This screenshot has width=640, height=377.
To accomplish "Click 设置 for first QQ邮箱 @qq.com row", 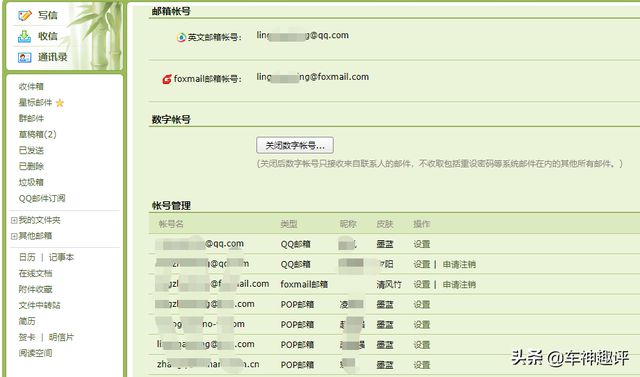I will pyautogui.click(x=422, y=244).
